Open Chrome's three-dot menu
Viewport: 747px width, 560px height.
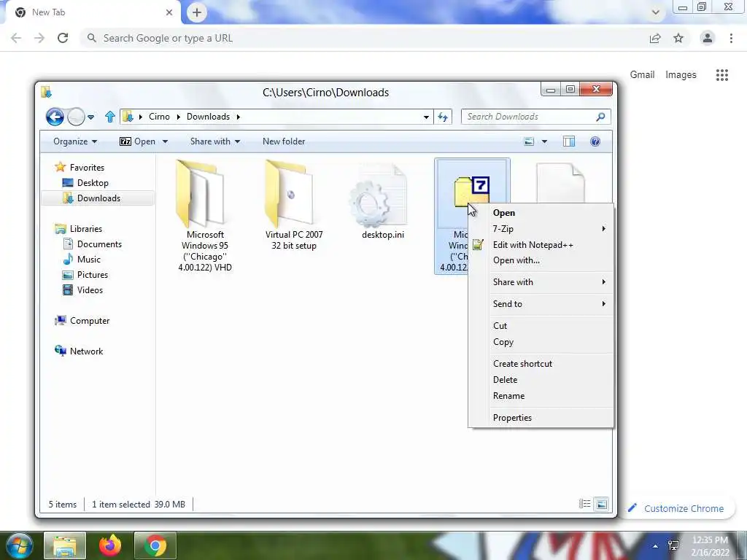tap(731, 38)
